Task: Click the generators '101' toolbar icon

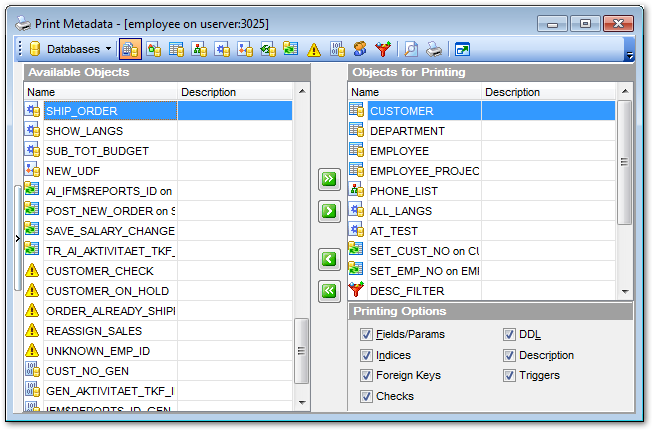Action: click(x=336, y=48)
